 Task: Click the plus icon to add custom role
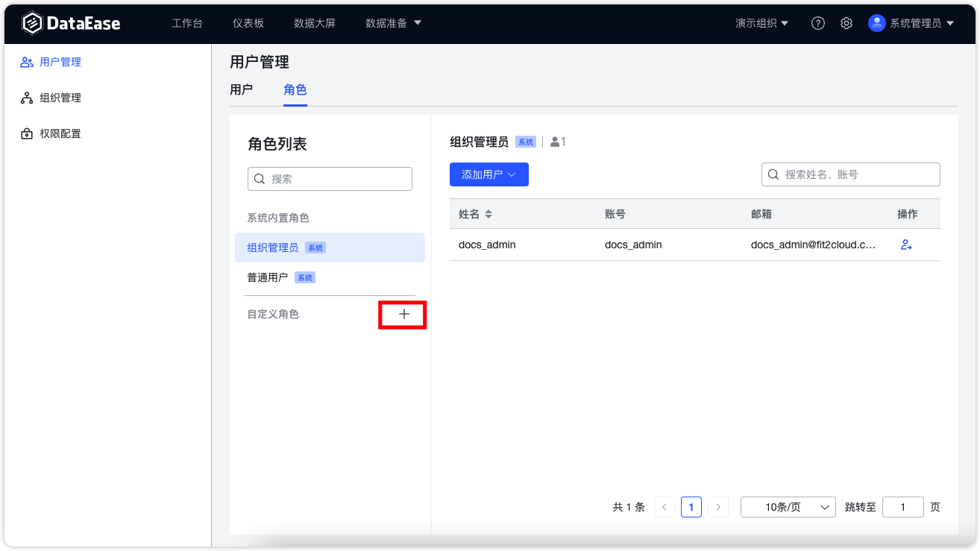(403, 315)
